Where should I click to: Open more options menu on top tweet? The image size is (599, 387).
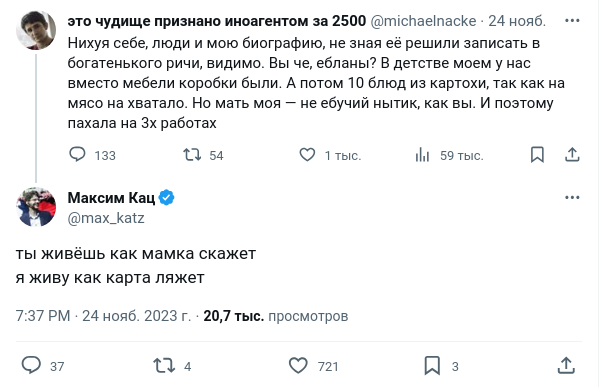[572, 21]
